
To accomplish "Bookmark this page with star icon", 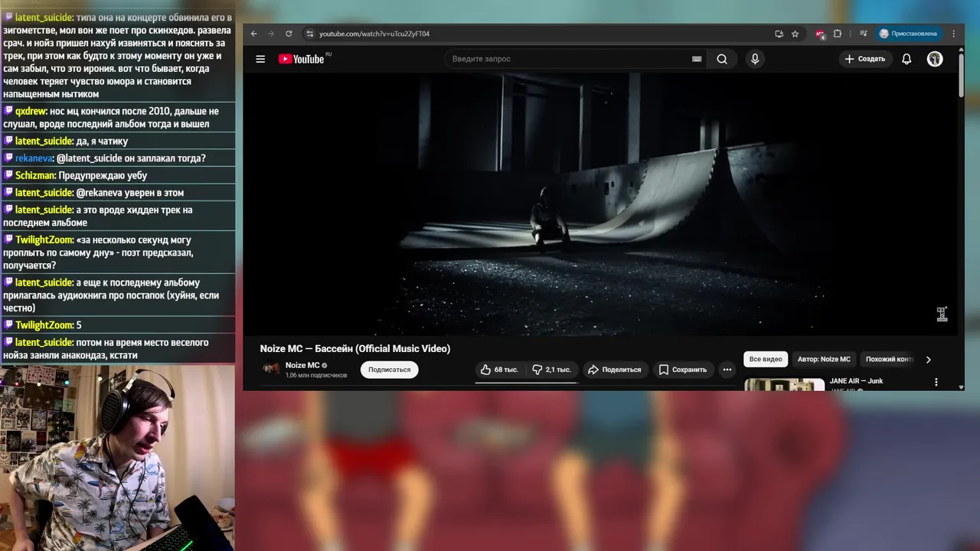I will pyautogui.click(x=795, y=34).
